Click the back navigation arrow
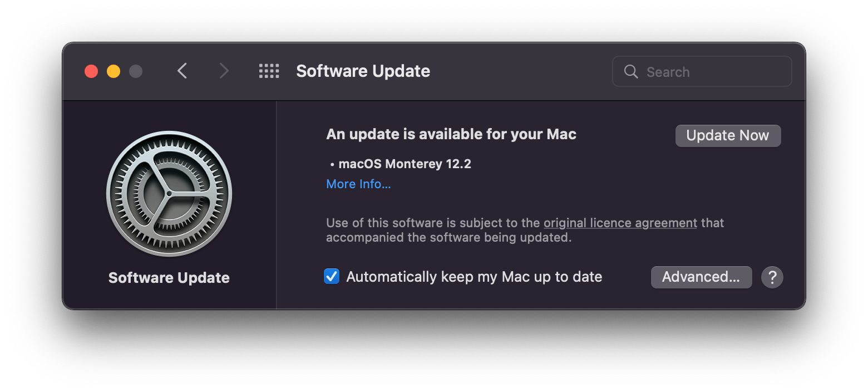The width and height of the screenshot is (868, 392). (182, 71)
